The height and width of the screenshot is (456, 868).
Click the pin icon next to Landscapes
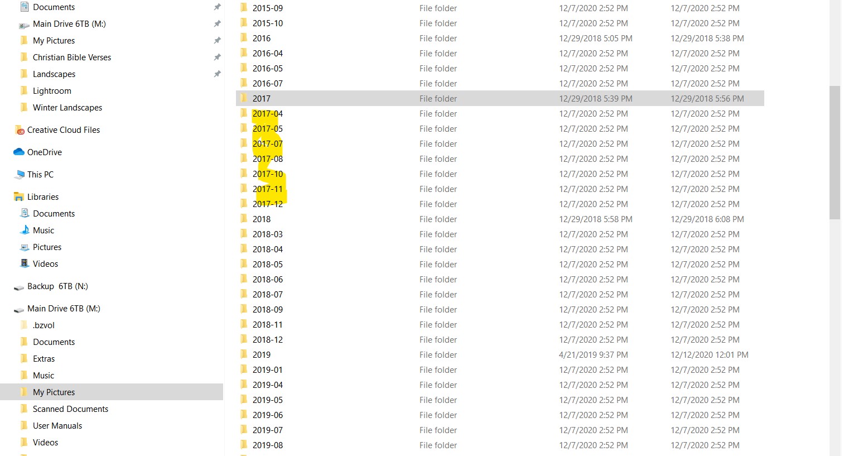click(217, 74)
